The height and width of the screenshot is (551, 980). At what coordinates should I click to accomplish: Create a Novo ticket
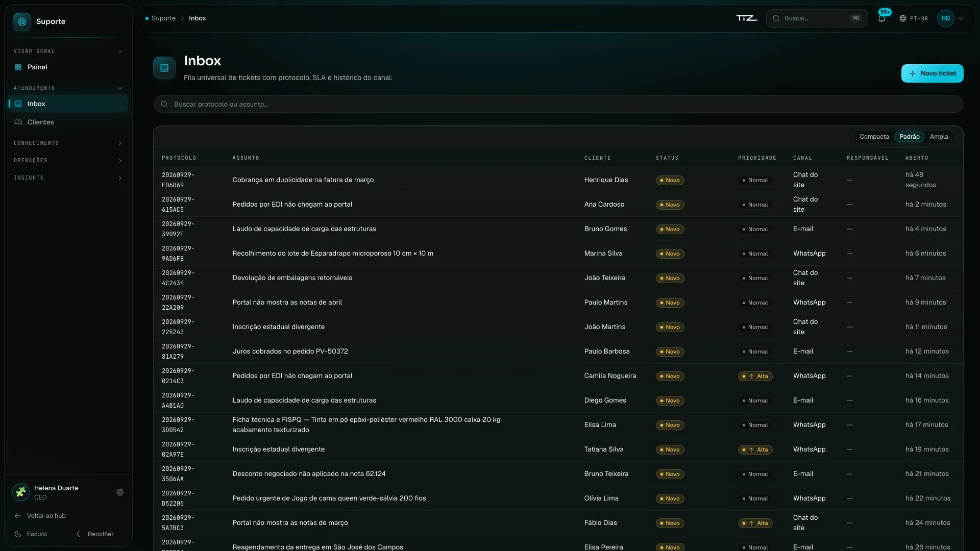tap(932, 73)
